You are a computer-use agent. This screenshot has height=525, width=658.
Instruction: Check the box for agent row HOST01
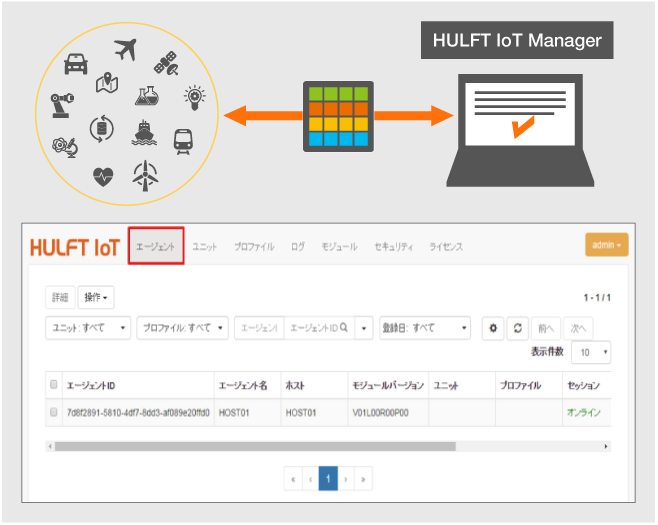pyautogui.click(x=54, y=412)
